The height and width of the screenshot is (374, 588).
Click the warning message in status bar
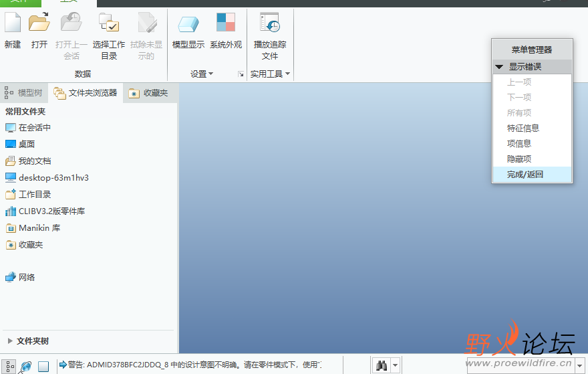190,365
